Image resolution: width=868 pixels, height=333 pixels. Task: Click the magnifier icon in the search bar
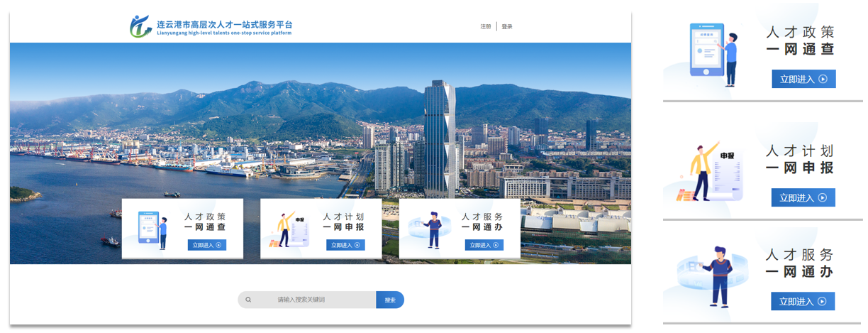(x=248, y=300)
